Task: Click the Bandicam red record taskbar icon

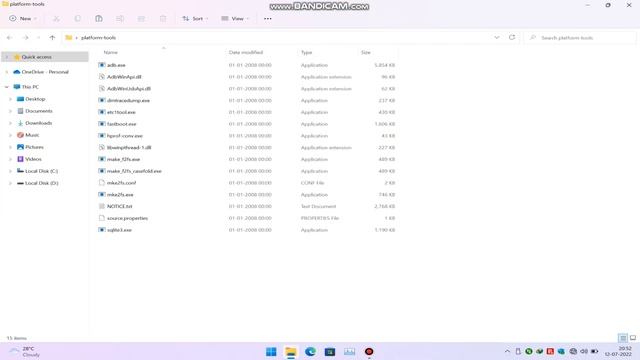Action: (369, 351)
